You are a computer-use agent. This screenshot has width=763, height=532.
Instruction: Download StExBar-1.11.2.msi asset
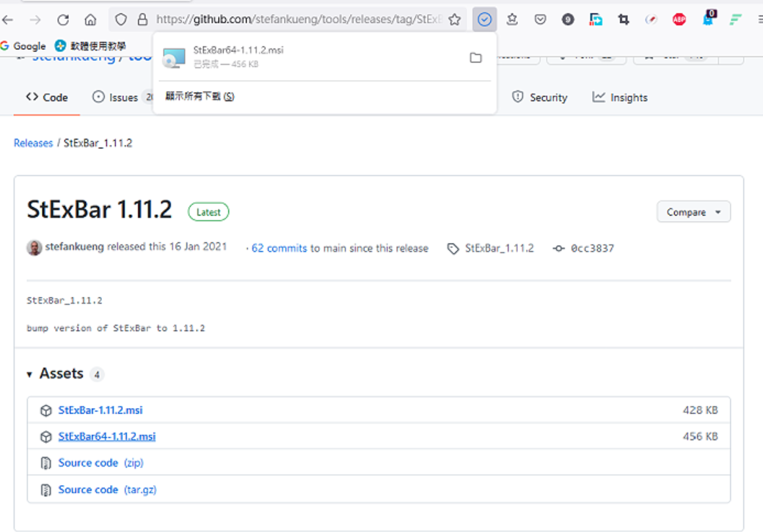pos(101,410)
